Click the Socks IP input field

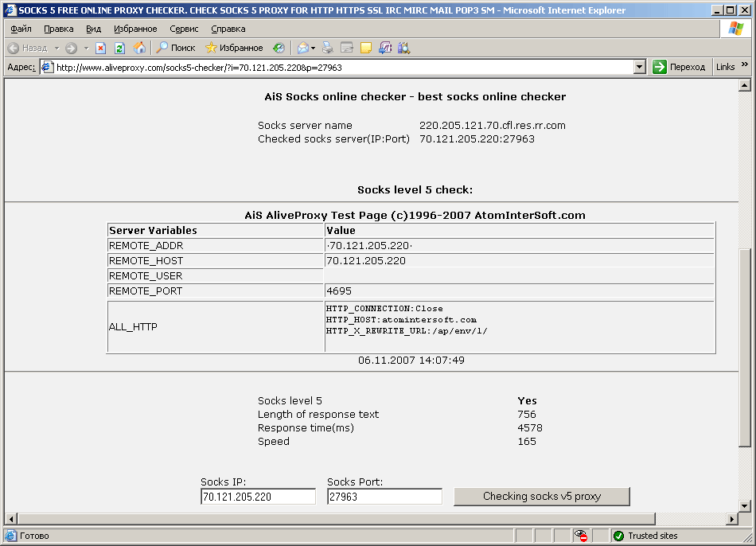coord(258,497)
